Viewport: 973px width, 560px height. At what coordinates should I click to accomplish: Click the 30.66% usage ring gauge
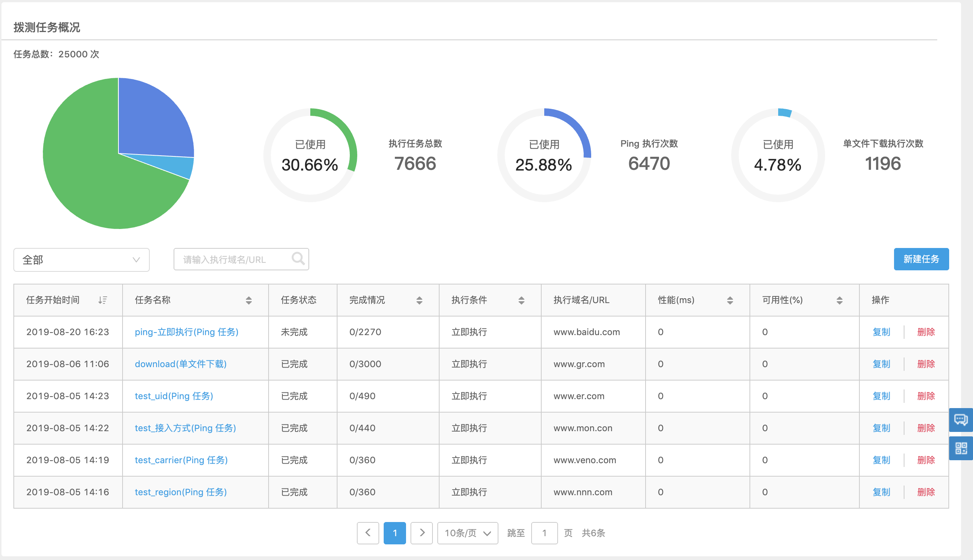coord(310,155)
